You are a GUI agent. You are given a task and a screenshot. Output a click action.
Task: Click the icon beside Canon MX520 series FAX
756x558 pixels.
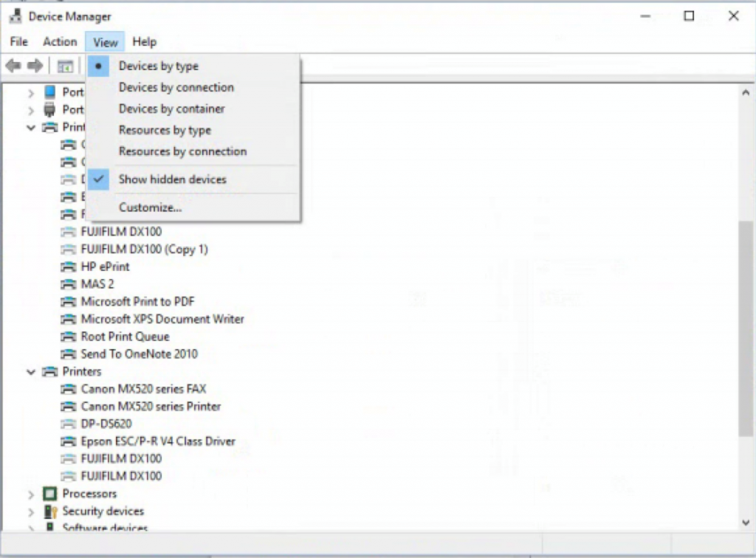point(69,389)
